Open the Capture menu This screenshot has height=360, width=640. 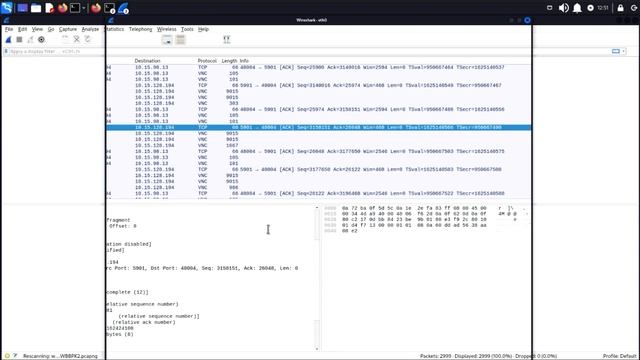[68, 29]
